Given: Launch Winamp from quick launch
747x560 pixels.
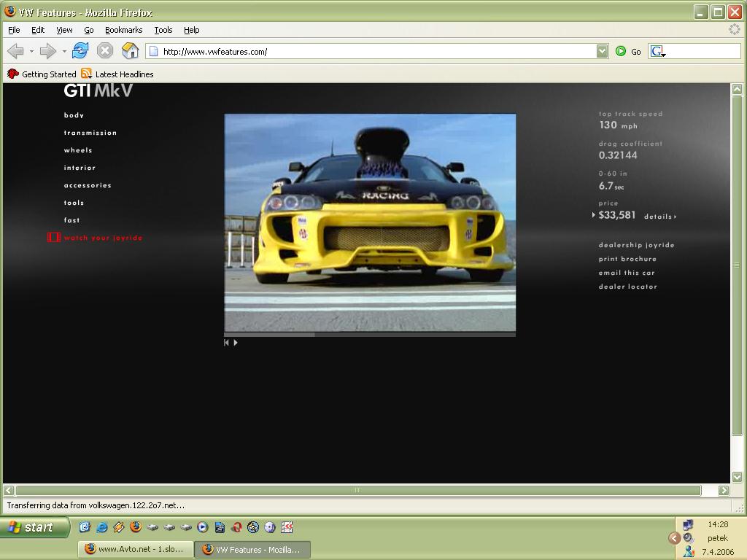Looking at the screenshot, I should click(119, 527).
